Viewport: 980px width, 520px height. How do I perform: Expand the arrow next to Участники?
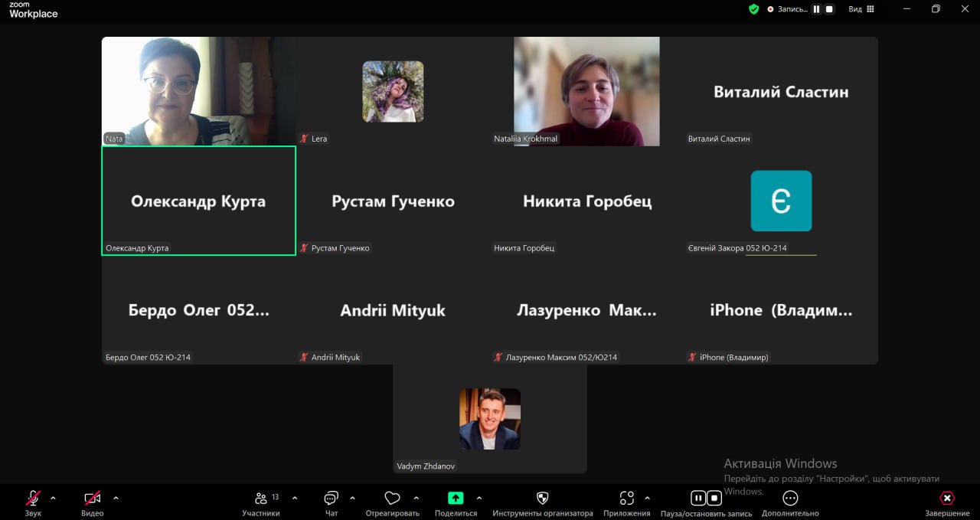295,498
